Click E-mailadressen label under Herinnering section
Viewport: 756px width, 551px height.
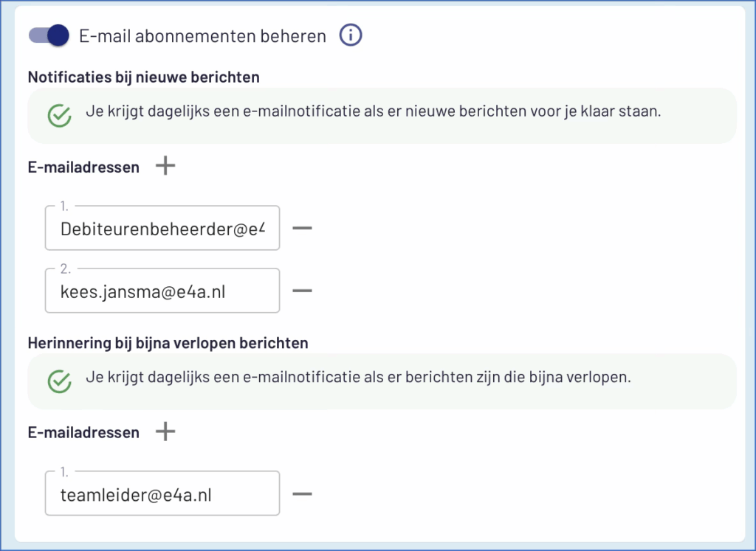pyautogui.click(x=83, y=433)
